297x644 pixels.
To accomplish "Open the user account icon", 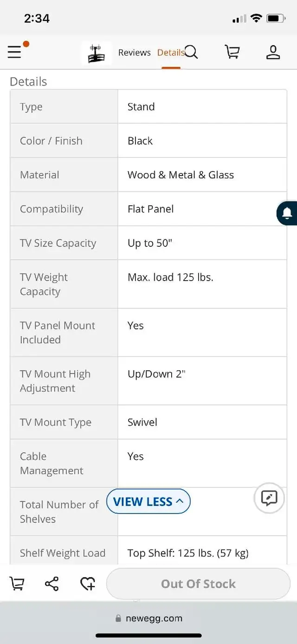I will (x=273, y=52).
